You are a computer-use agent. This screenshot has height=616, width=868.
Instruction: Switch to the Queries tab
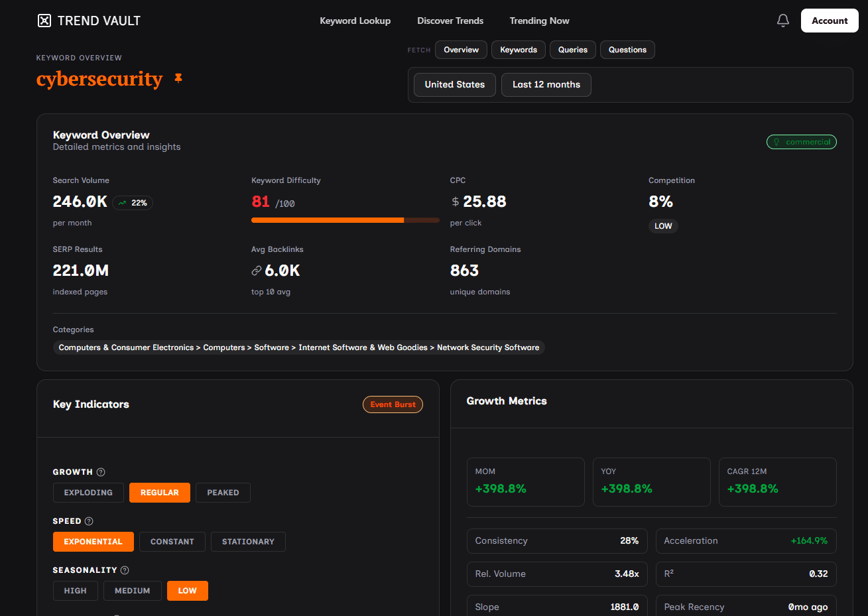pos(573,50)
